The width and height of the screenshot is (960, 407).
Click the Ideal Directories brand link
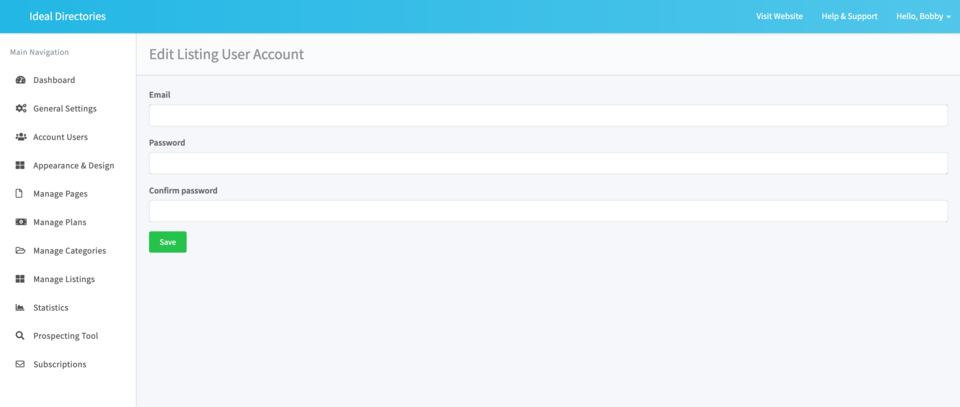tap(67, 17)
